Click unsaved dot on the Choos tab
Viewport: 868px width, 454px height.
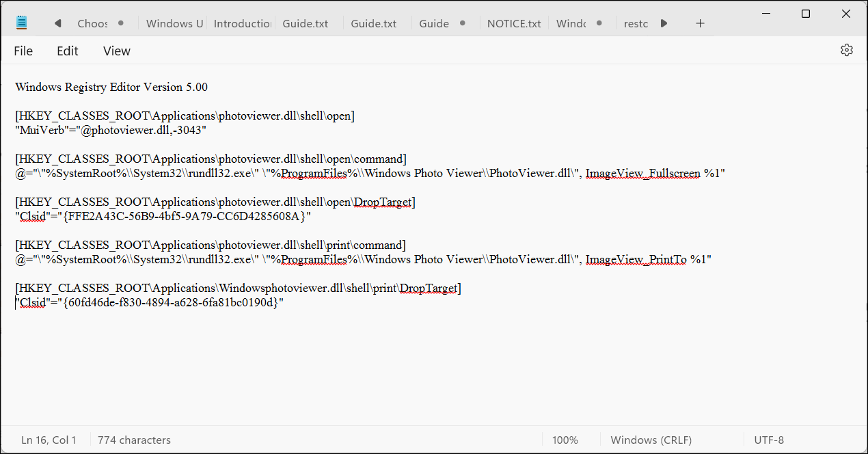tap(121, 23)
